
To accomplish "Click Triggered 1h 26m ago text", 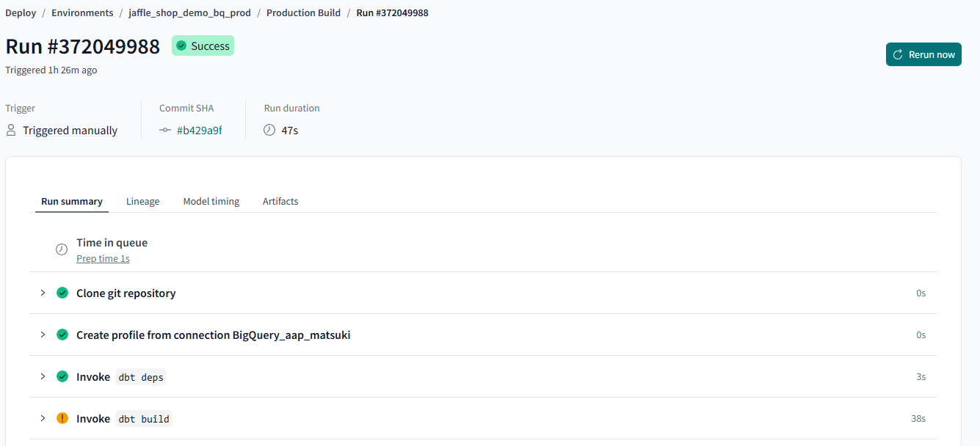I will [51, 70].
